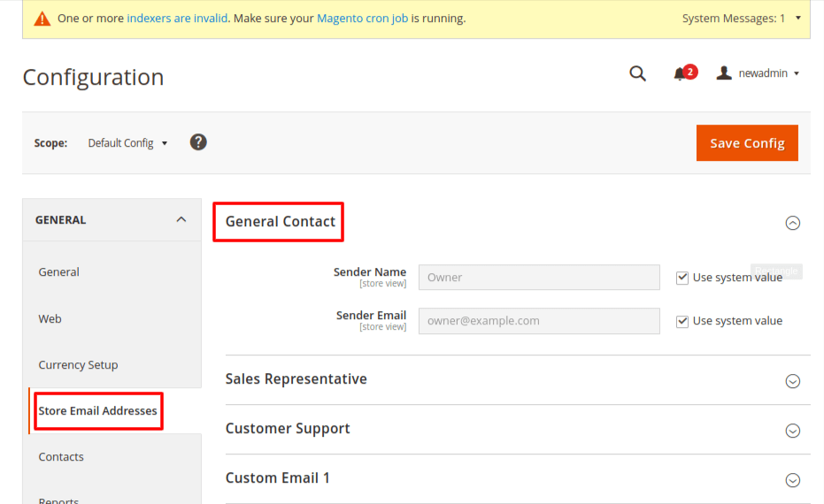The width and height of the screenshot is (824, 504).
Task: Expand the Custom Email 1 section
Action: (792, 480)
